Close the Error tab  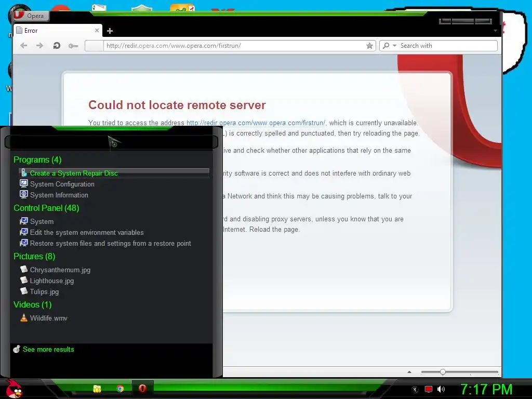(97, 31)
